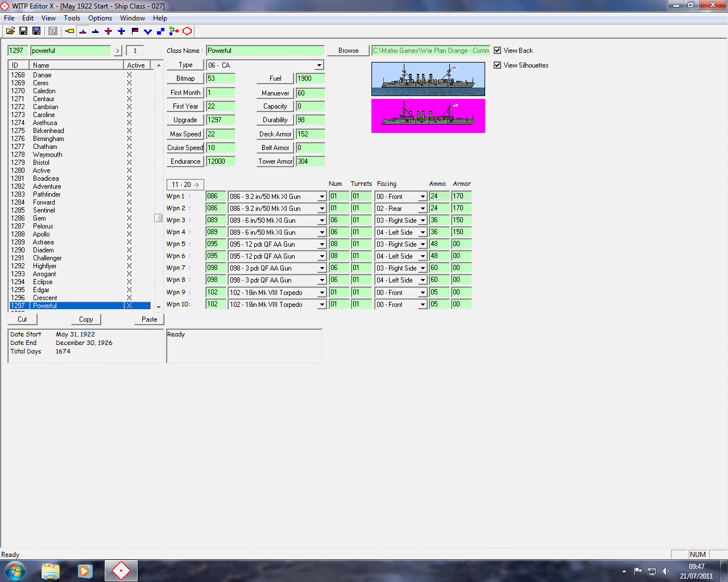Click the colored hierarchy tree toolbar icon

(174, 31)
